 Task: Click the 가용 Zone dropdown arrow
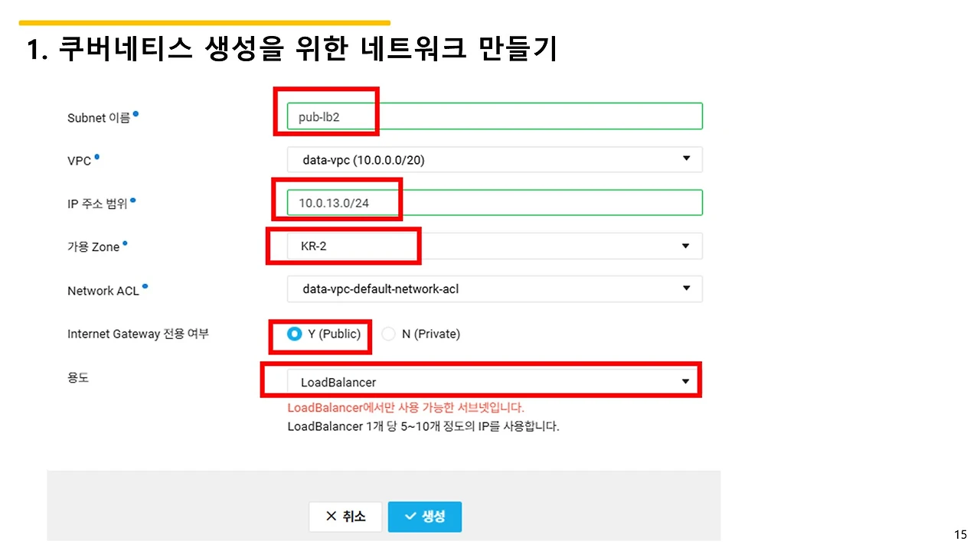[x=686, y=246]
